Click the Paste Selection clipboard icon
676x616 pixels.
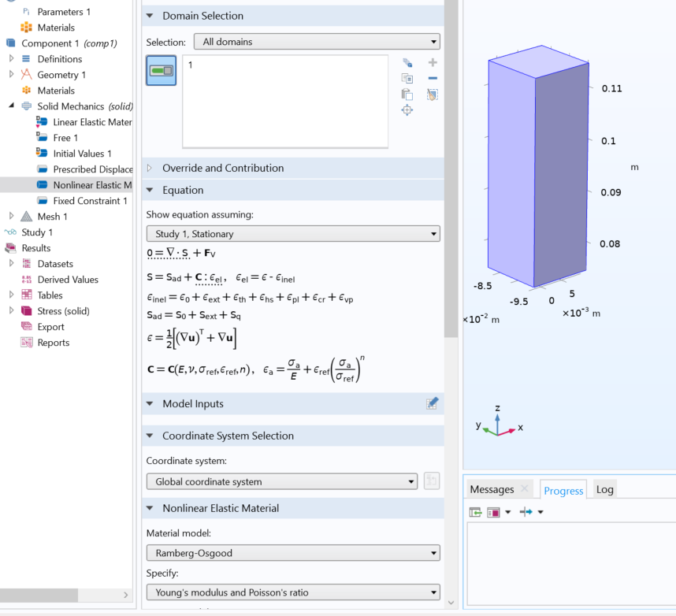407,94
